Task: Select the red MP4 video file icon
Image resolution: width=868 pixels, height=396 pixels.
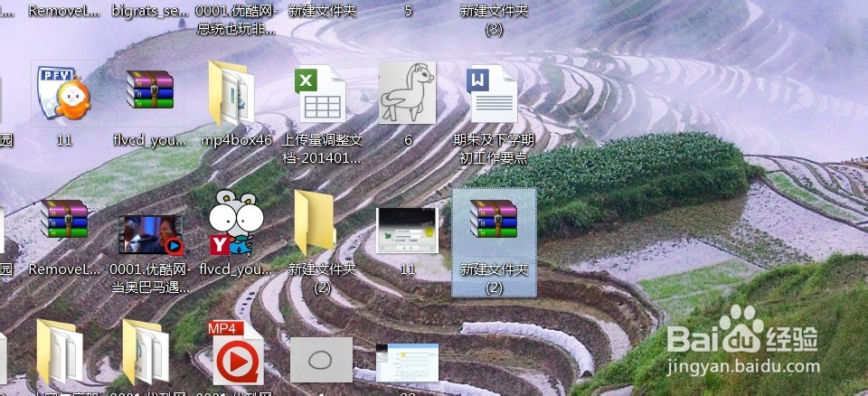Action: tap(238, 353)
